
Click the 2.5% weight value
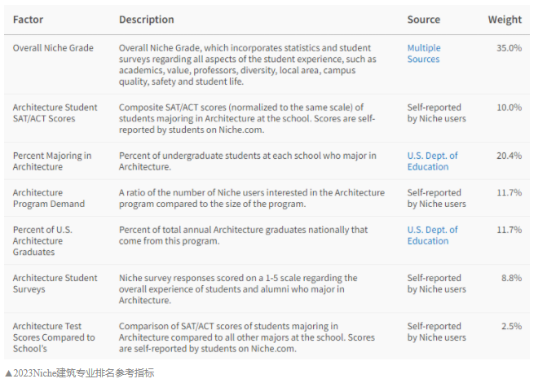[512, 326]
